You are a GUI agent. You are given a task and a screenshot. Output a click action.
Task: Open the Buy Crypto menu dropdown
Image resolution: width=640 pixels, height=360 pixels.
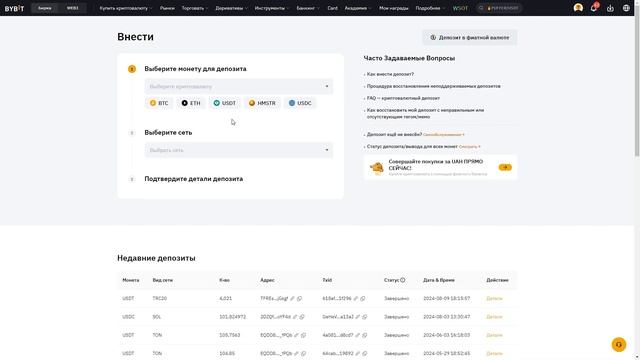(126, 8)
